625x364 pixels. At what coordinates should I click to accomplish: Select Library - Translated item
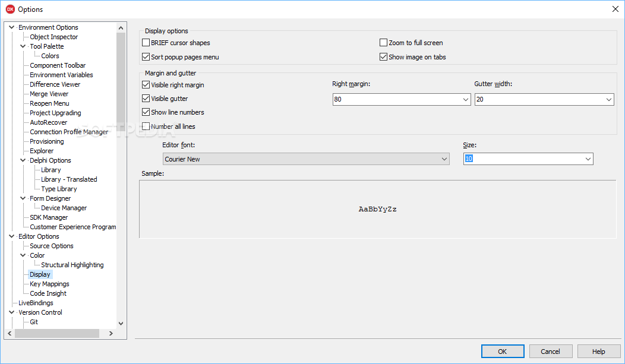69,179
